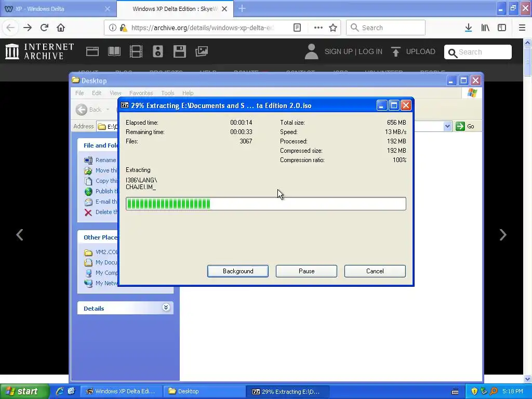Click the 29% Extracting taskbar button
532x399 pixels.
pos(287,391)
